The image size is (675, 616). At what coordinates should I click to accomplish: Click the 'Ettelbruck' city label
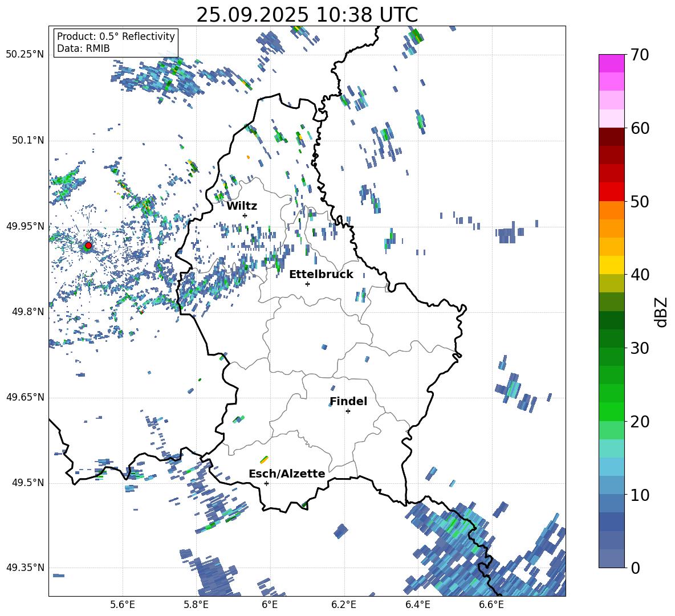[x=321, y=275]
